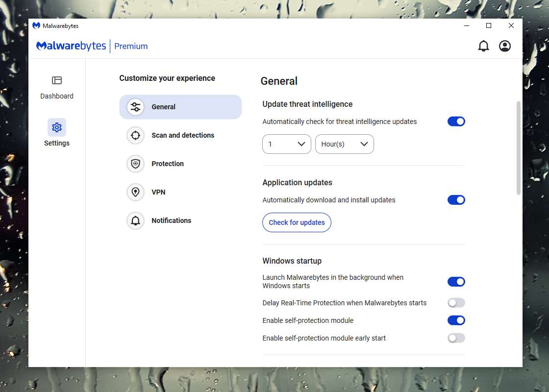This screenshot has width=549, height=392.
Task: Open the Dashboard label in the sidebar
Action: 57,96
